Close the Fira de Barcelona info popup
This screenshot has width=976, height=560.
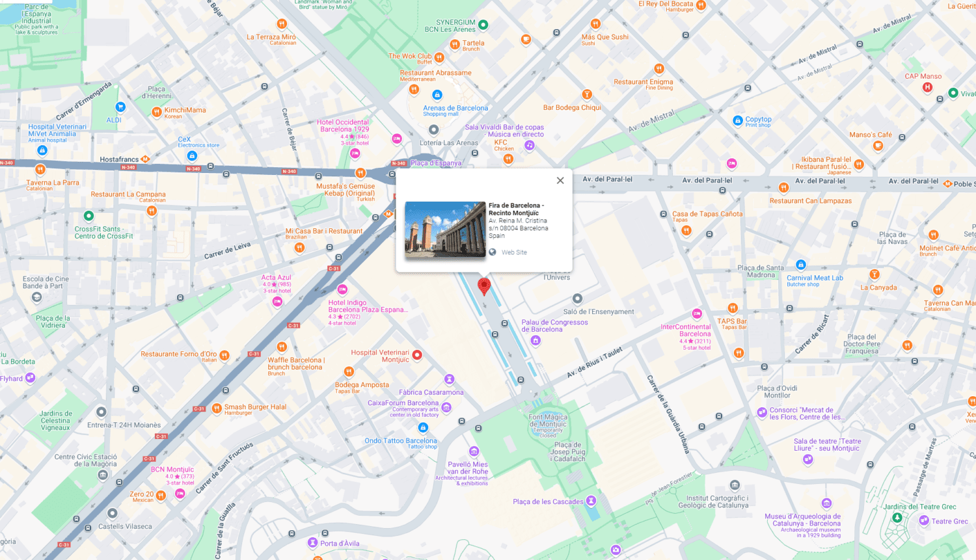(560, 181)
